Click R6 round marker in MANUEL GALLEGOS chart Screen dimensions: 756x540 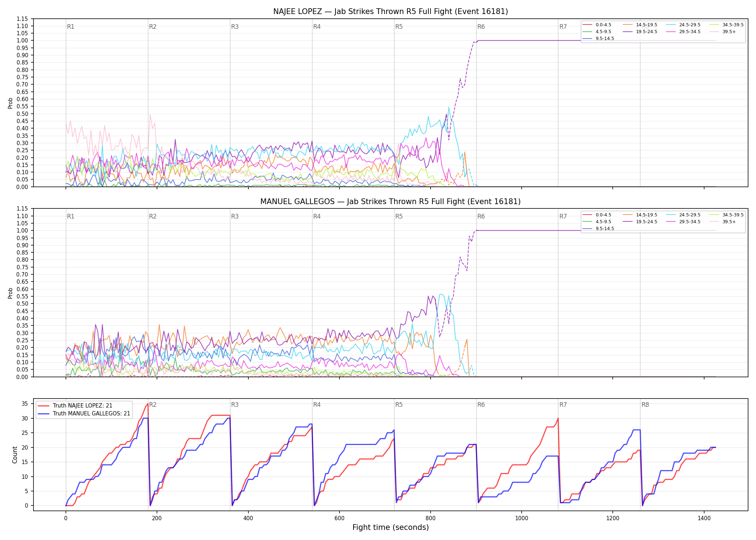tap(481, 216)
